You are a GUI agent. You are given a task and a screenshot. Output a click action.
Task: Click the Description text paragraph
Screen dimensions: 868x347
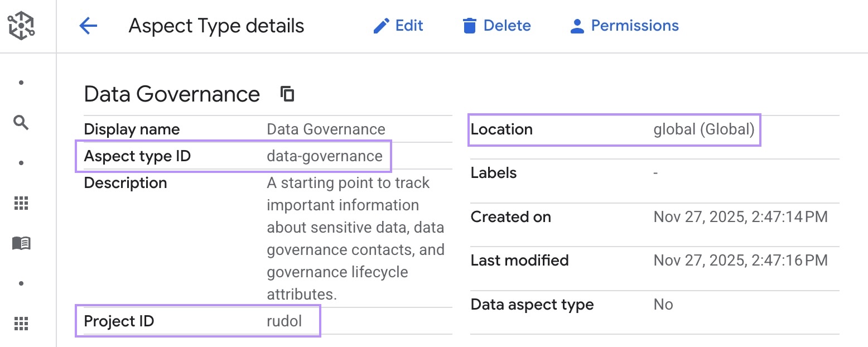pos(355,239)
